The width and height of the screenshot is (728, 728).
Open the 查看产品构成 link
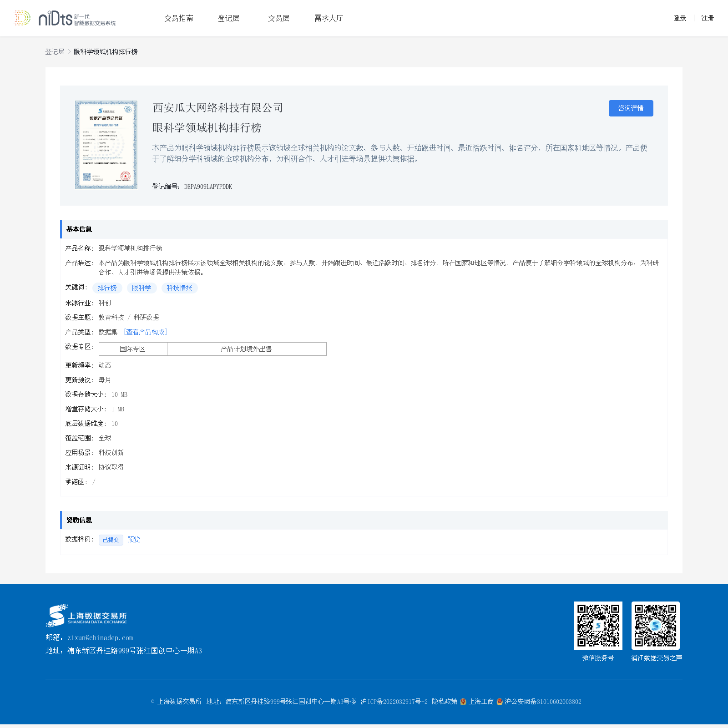pyautogui.click(x=146, y=332)
